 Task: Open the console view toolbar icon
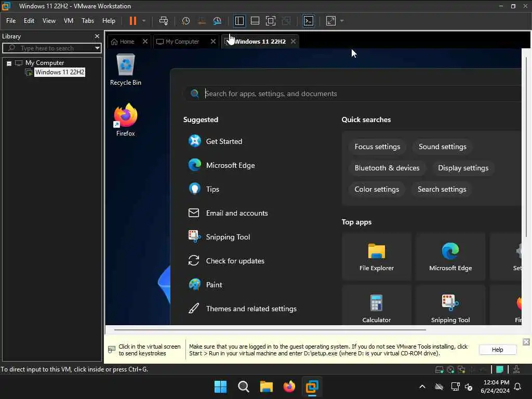point(309,21)
